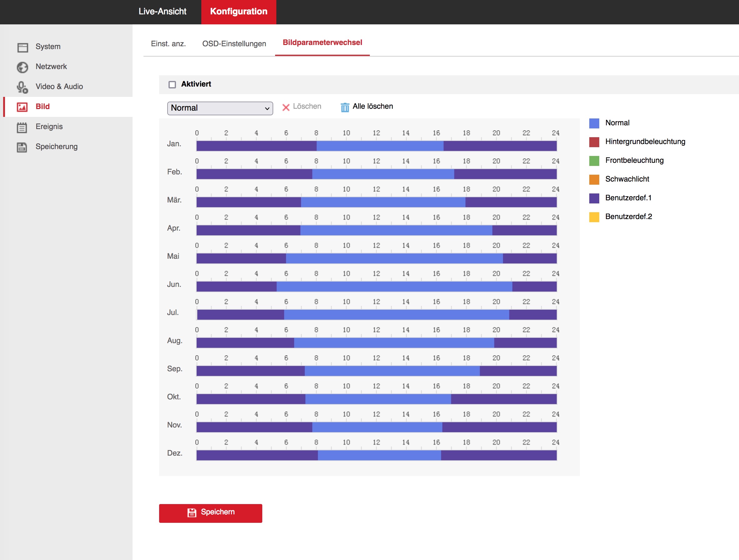Choose the Benutzerdef.2 yellow swatch
This screenshot has height=560, width=739.
(x=594, y=217)
